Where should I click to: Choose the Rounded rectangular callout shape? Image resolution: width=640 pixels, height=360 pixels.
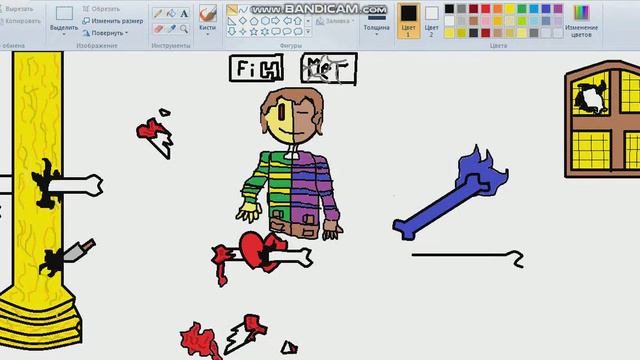[x=276, y=31]
